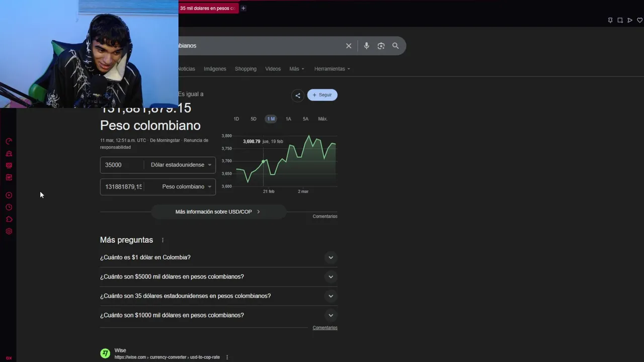Open Extensions cube icon in sidebar
The height and width of the screenshot is (362, 644).
(9, 219)
